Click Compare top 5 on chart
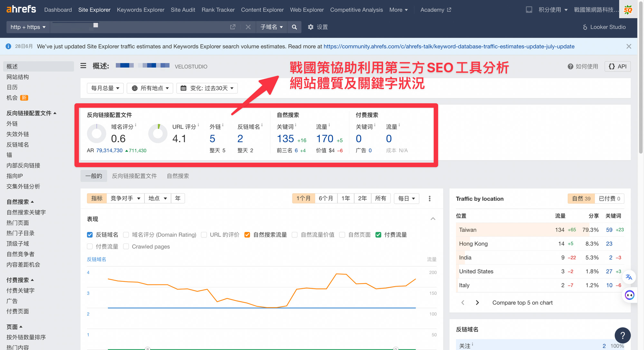 [x=522, y=302]
